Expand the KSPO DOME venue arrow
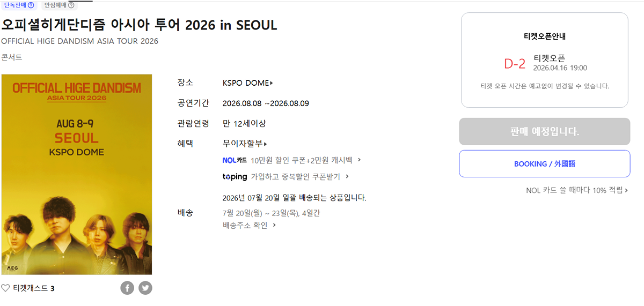 [x=272, y=83]
